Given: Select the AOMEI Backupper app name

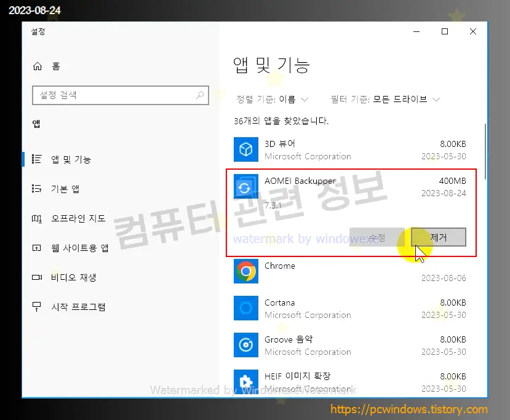Looking at the screenshot, I should pyautogui.click(x=300, y=181).
